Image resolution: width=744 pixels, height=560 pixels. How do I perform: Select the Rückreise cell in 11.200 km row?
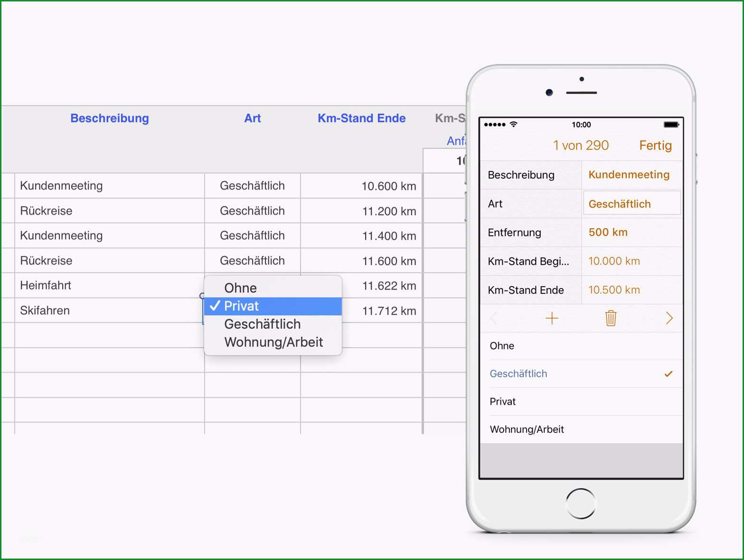[x=110, y=211]
